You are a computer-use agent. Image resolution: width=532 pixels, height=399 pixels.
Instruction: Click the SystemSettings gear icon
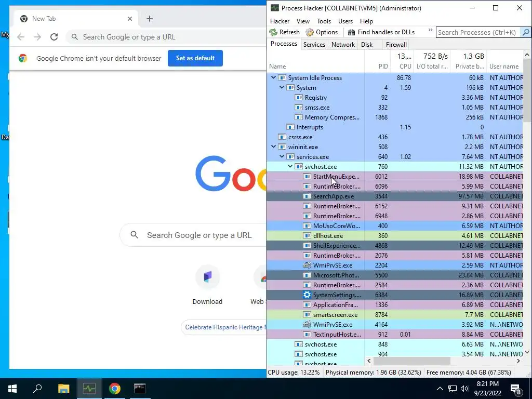pos(307,295)
